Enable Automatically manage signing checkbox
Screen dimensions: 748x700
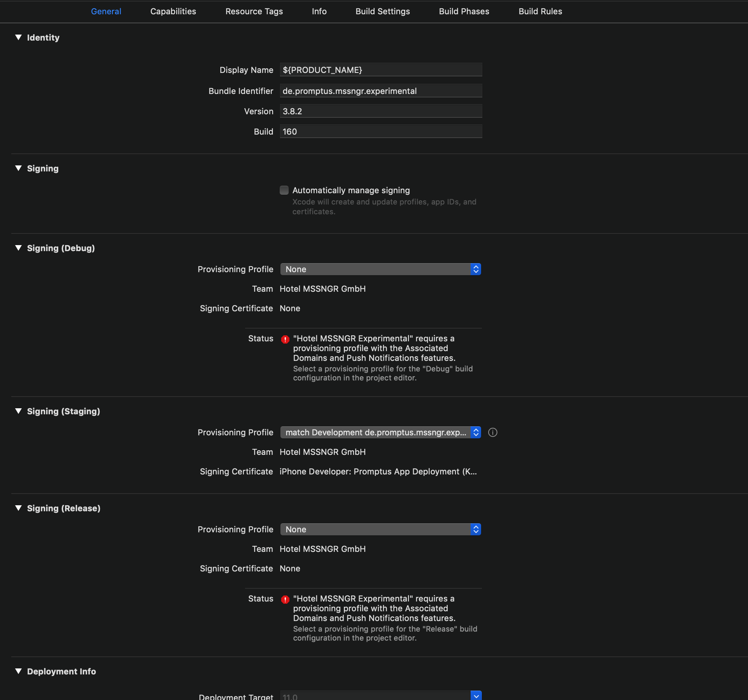[x=284, y=190]
